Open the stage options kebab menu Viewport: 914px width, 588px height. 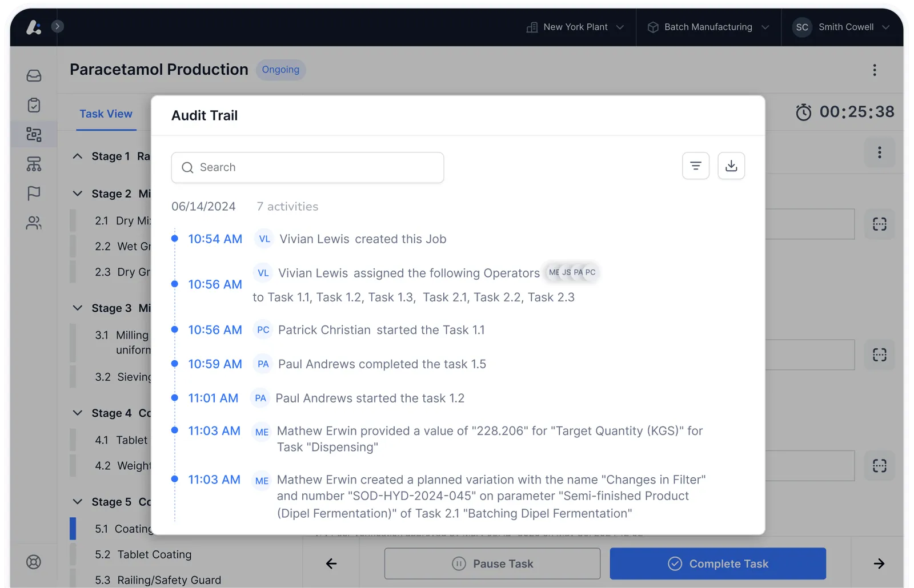point(879,152)
